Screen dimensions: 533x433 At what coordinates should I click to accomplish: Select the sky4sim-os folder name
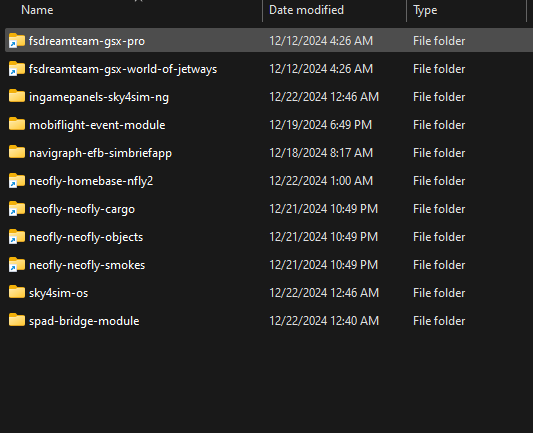click(x=58, y=293)
